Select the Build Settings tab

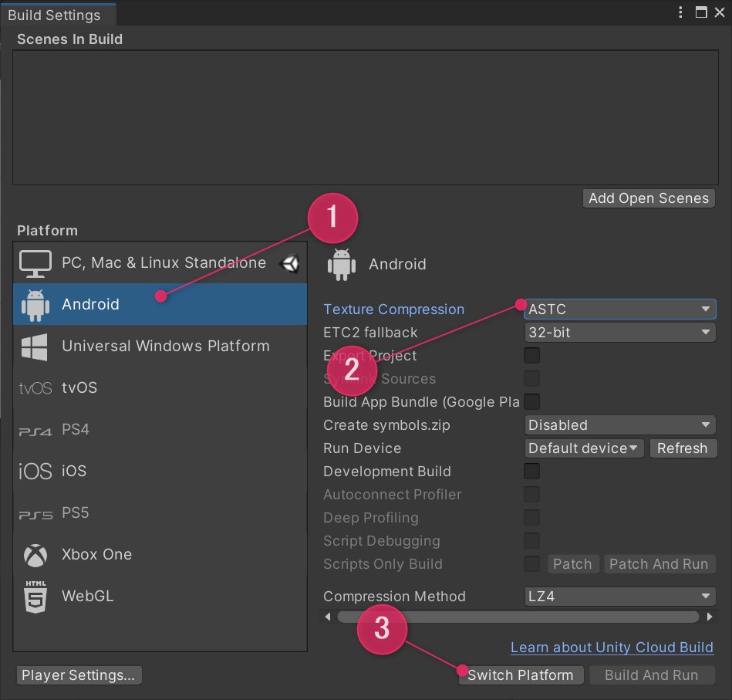54,14
